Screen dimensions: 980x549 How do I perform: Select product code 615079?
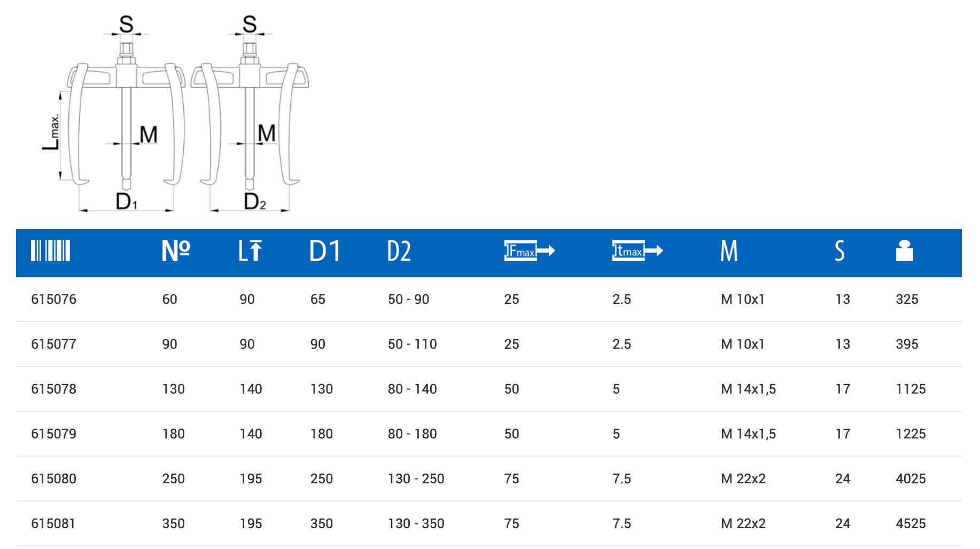coord(53,434)
